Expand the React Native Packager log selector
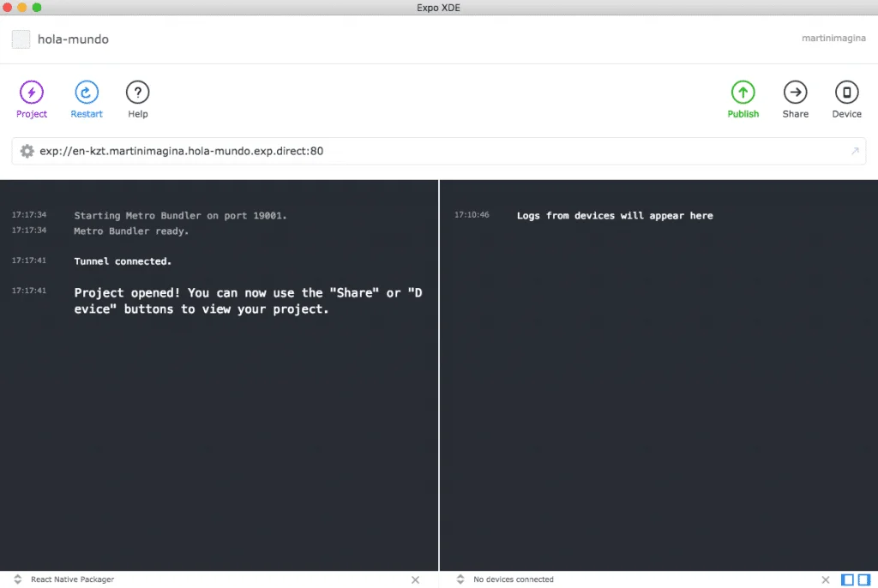The image size is (878, 588). [x=18, y=579]
